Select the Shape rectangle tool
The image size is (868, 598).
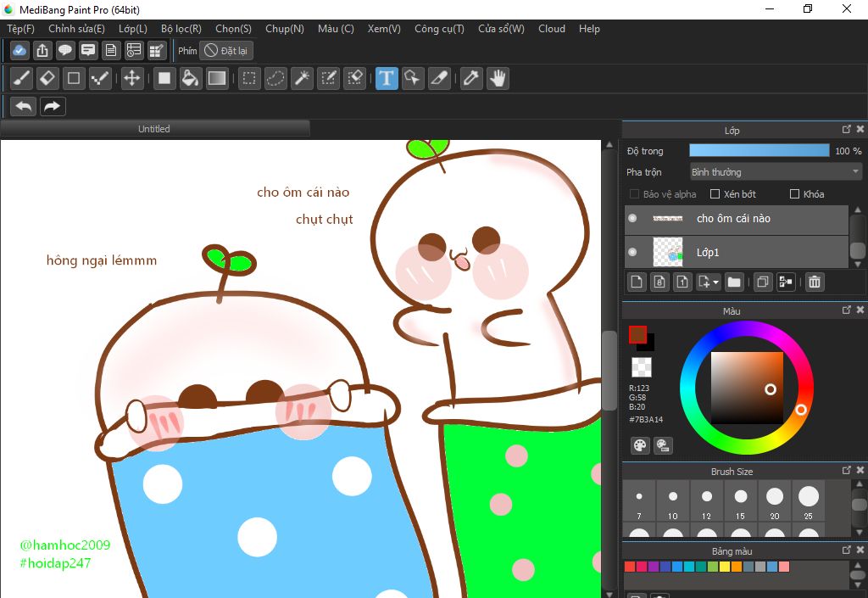(74, 79)
